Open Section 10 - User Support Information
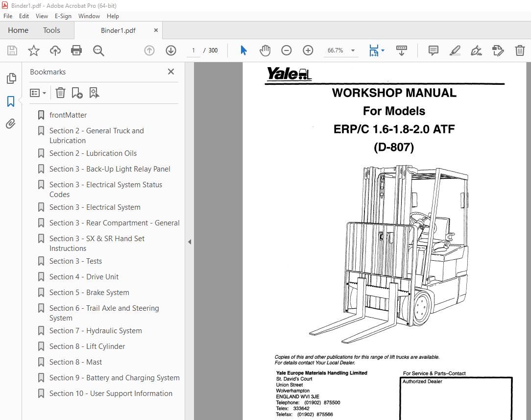 [111, 393]
